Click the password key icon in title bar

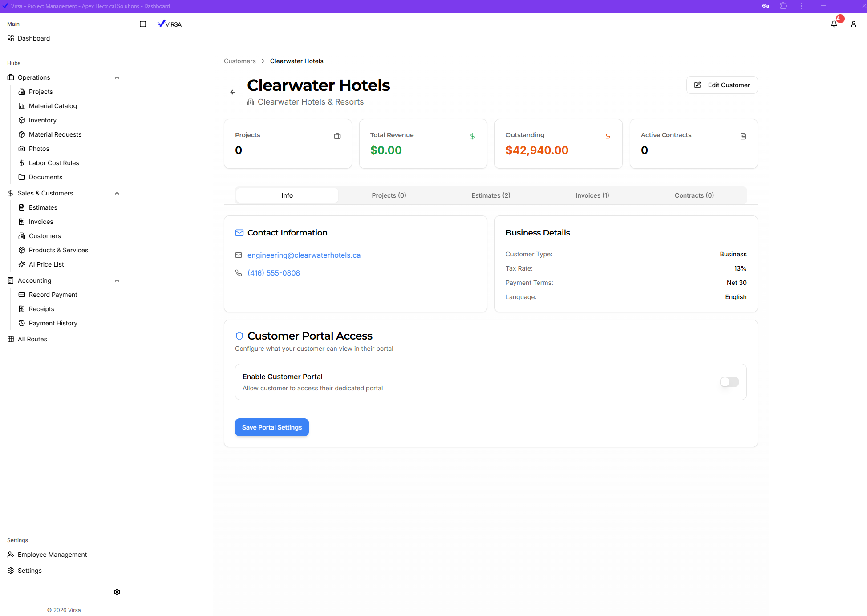(766, 6)
